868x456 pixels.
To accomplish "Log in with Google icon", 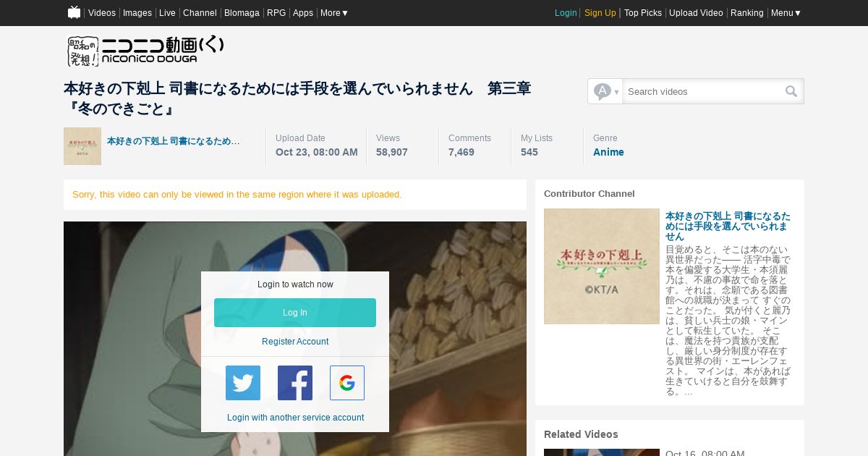I will pos(347,383).
